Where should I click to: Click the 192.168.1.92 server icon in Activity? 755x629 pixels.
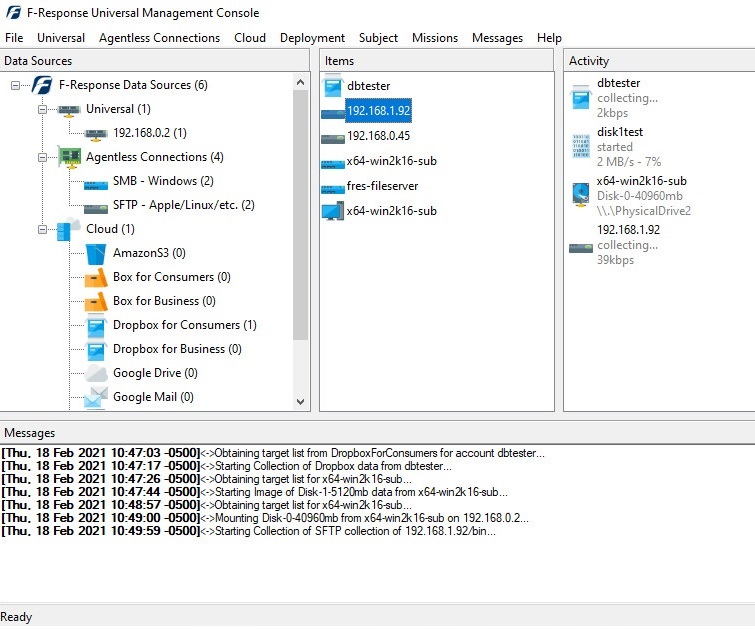pyautogui.click(x=581, y=248)
